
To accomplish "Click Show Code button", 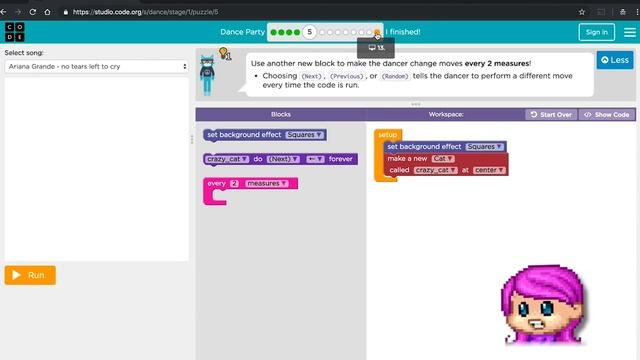I will coord(607,115).
